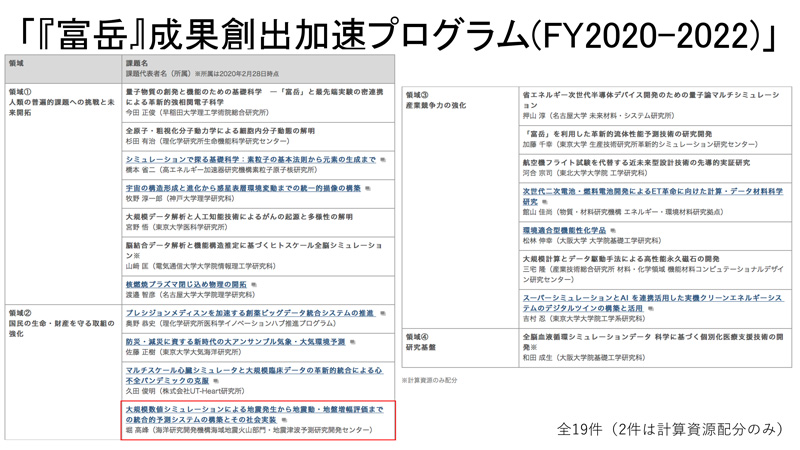
Task: Select 杉田 有治 (理化学研究所) name
Action: point(208,141)
